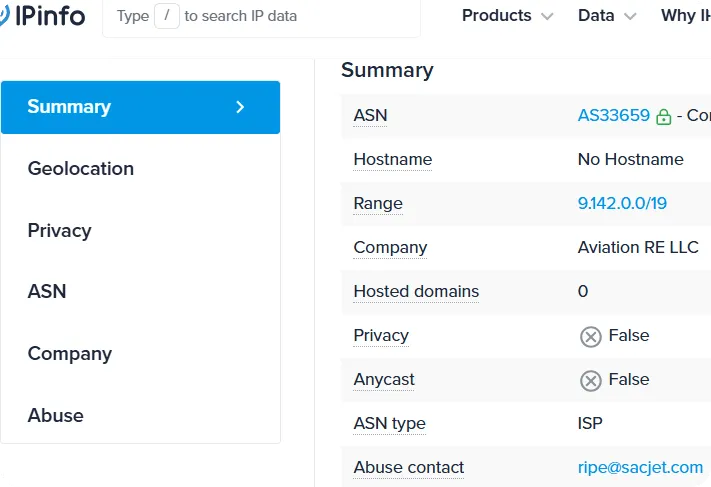
Task: Click the No Hostname value
Action: pyautogui.click(x=630, y=159)
